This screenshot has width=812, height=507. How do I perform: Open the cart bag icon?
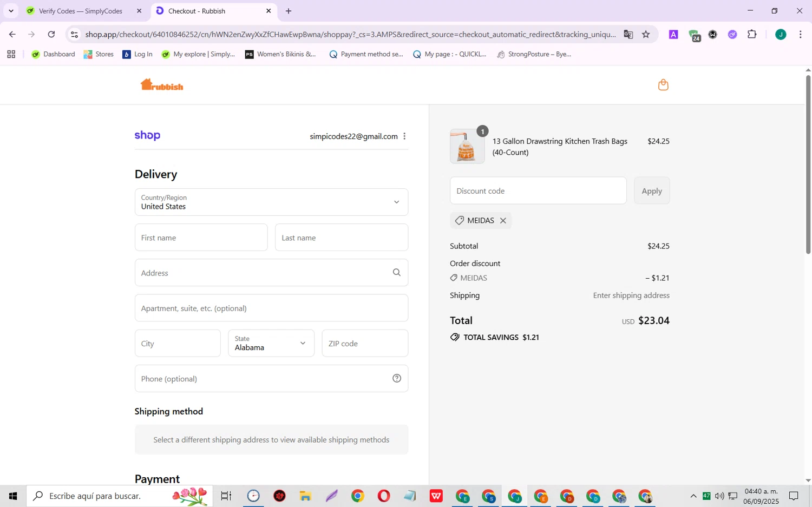click(x=663, y=85)
